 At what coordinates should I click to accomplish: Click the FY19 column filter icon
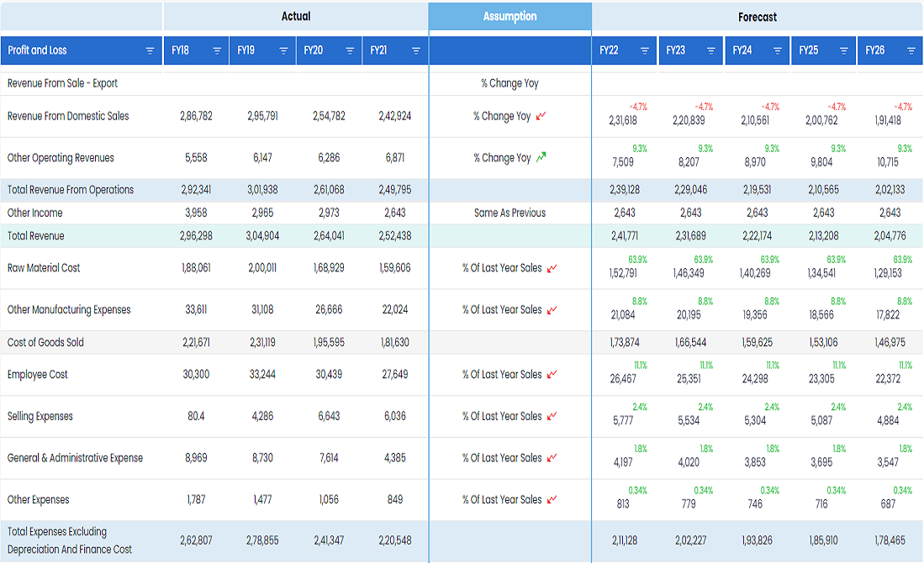pos(283,51)
